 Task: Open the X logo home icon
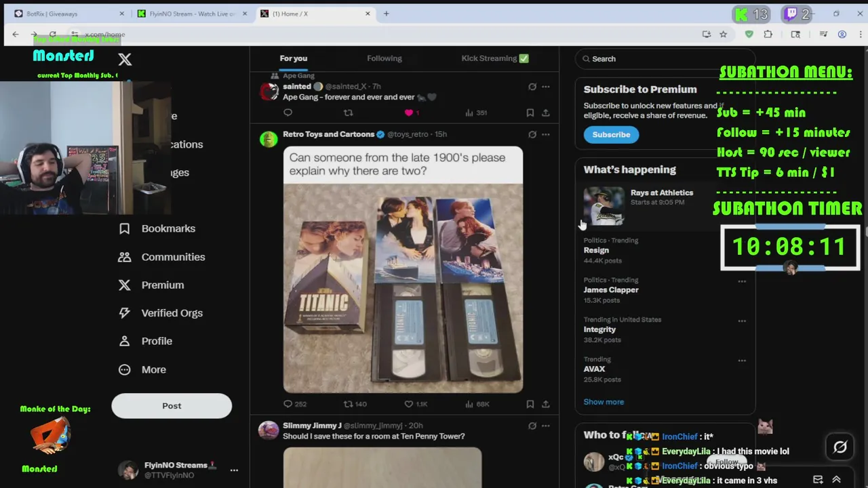tap(125, 60)
